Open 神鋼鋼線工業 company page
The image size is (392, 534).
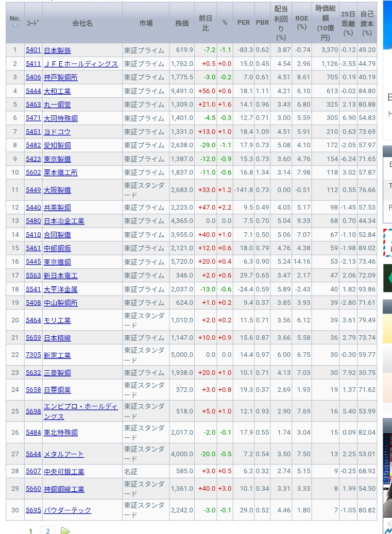pyautogui.click(x=64, y=489)
